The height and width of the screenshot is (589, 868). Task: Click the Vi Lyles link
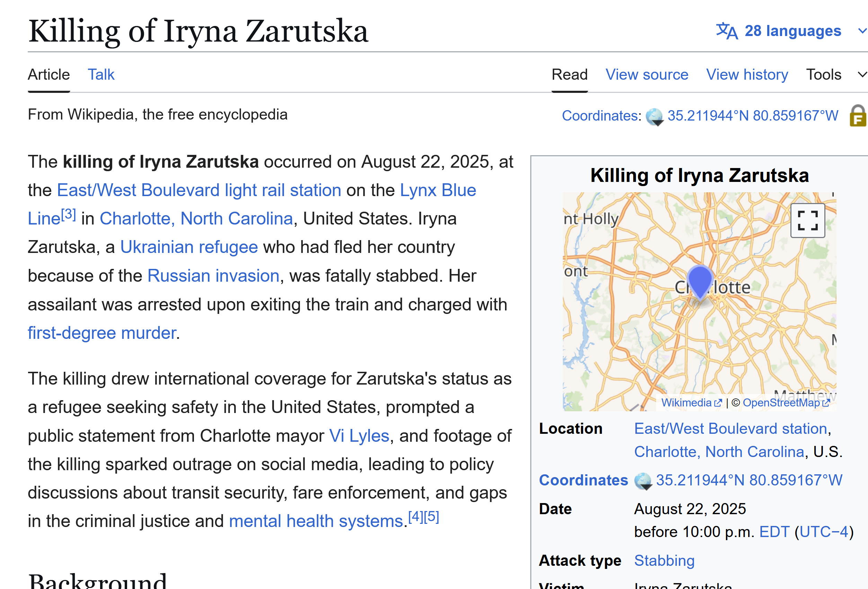tap(359, 436)
